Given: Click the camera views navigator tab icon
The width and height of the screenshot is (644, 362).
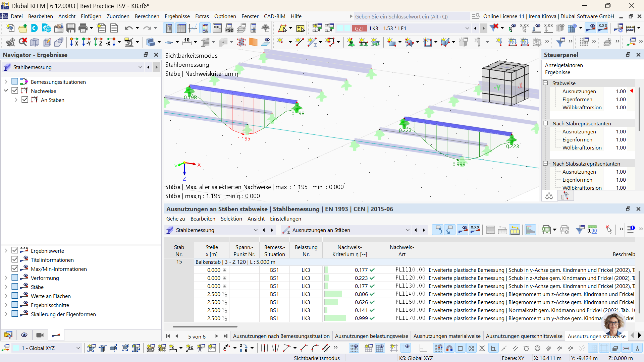Looking at the screenshot, I should (x=40, y=335).
